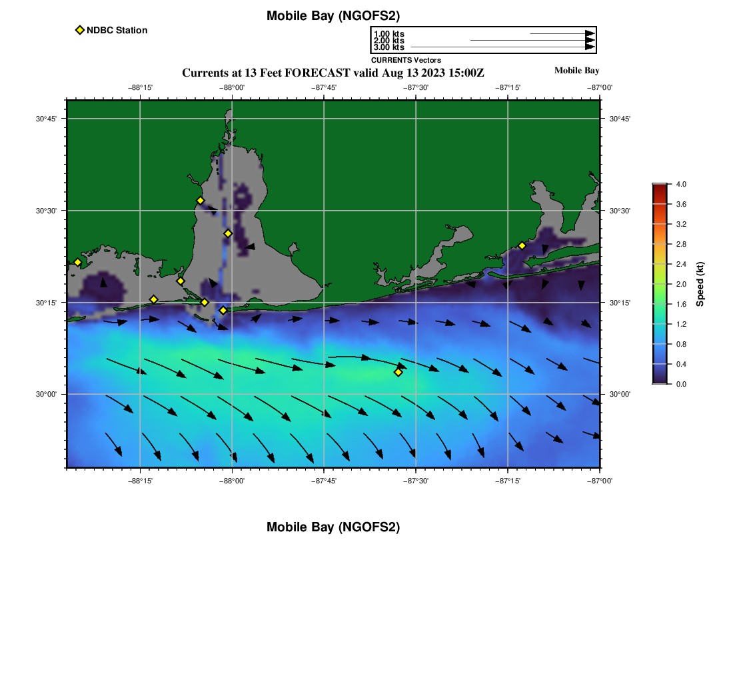This screenshot has height=700, width=733.
Task: Select the offshore NDBC station marker near -87°30'
Action: point(398,372)
